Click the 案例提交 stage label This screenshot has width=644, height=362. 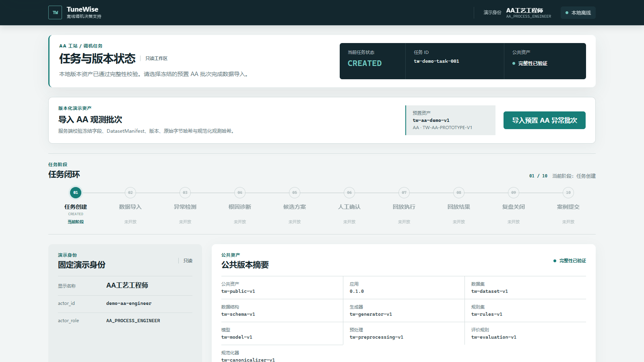click(x=568, y=207)
